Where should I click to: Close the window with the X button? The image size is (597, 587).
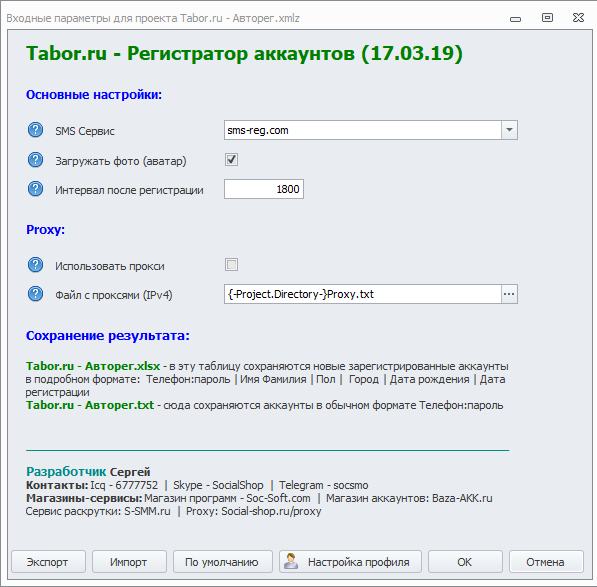coord(578,18)
